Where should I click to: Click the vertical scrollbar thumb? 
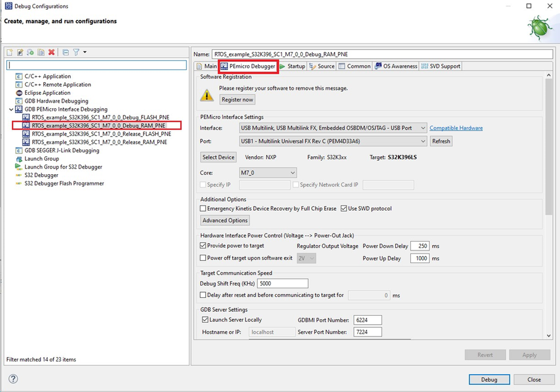pyautogui.click(x=549, y=147)
